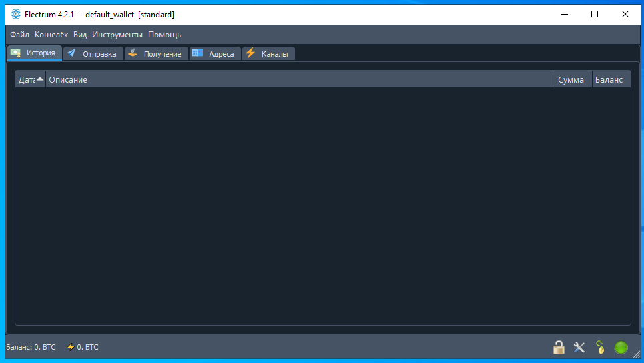Open the Кошелёк menu
The width and height of the screenshot is (644, 363).
(51, 35)
